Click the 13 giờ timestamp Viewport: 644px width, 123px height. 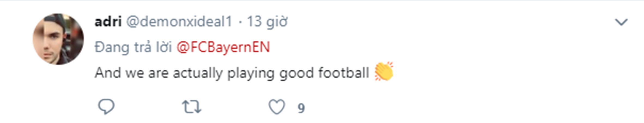tap(267, 21)
